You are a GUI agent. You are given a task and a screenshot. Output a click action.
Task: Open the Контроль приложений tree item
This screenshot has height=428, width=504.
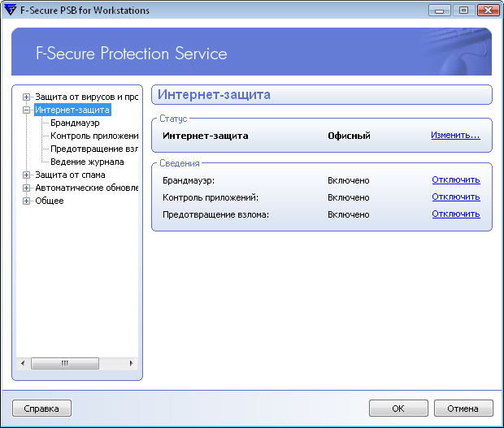coord(94,136)
